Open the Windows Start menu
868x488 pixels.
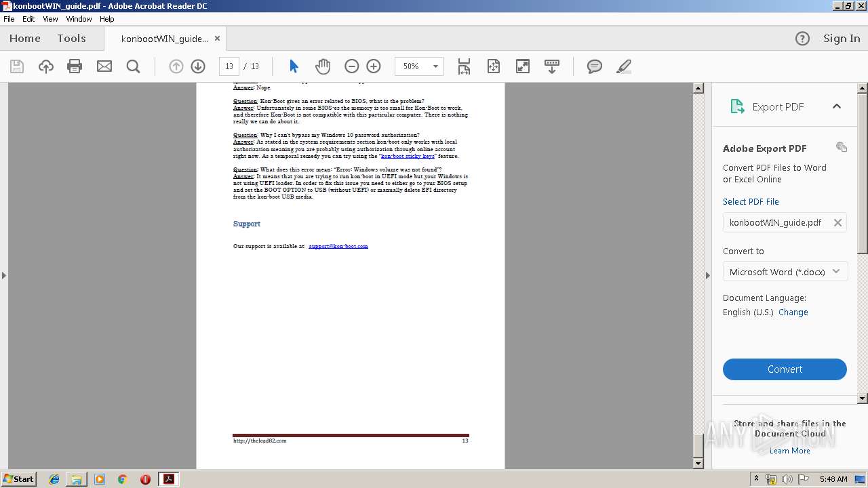point(19,479)
